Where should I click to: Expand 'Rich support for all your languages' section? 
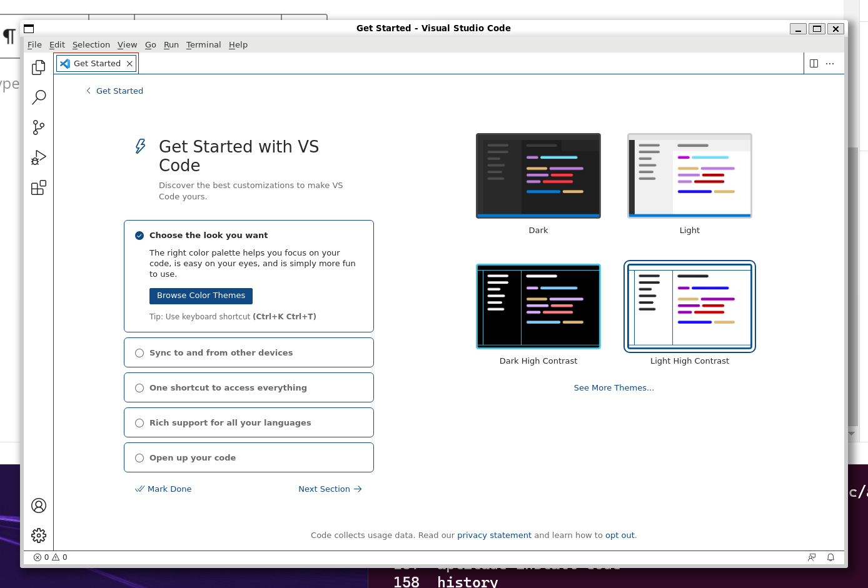click(230, 423)
